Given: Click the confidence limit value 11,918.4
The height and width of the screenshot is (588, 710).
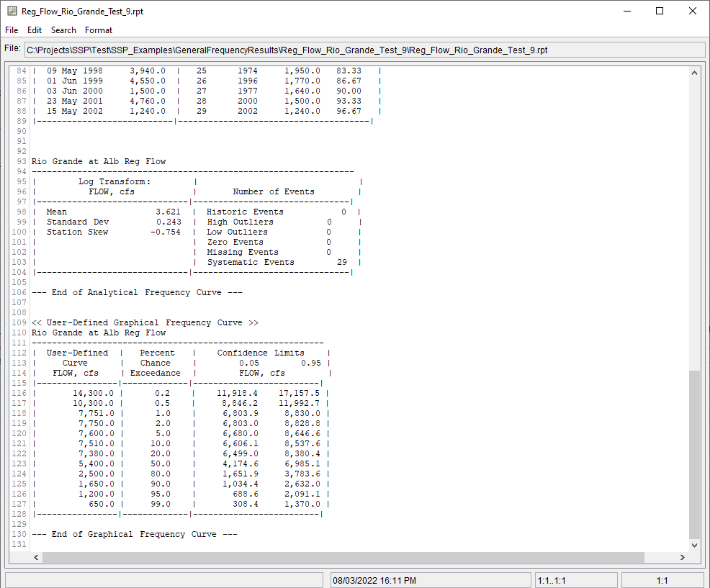Looking at the screenshot, I should 237,393.
